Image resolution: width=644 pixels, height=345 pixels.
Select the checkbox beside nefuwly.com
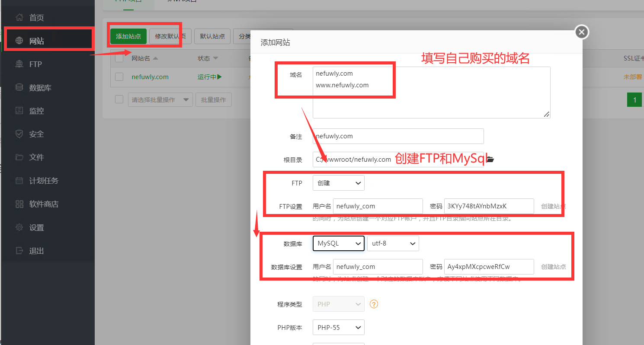[119, 77]
